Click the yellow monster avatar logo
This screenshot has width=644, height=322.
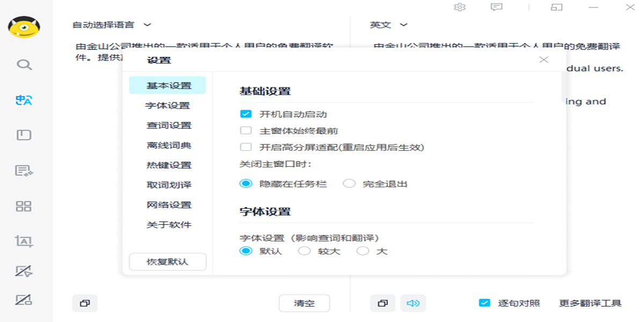tap(24, 27)
